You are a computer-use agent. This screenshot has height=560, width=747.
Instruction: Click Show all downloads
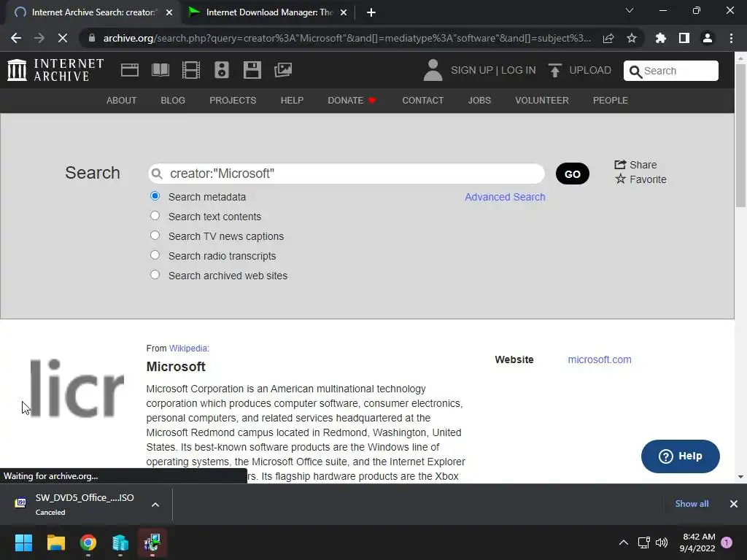[692, 504]
